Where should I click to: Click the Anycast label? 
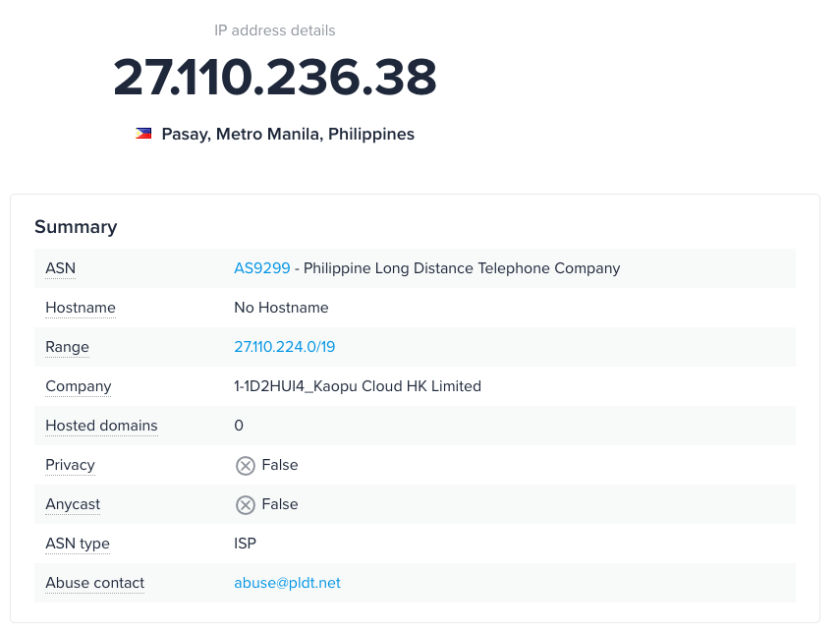(x=73, y=504)
